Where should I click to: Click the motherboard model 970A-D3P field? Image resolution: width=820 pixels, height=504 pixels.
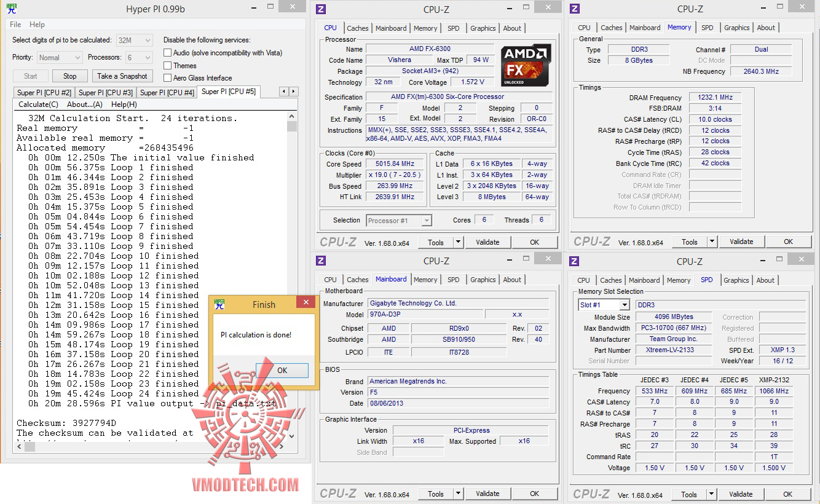(425, 315)
